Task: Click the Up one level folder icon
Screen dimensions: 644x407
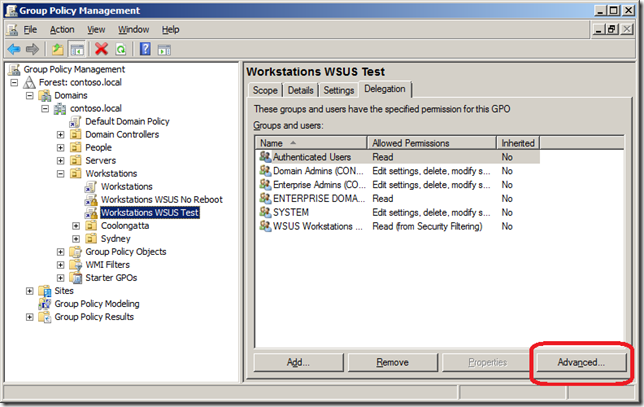Action: (x=58, y=48)
